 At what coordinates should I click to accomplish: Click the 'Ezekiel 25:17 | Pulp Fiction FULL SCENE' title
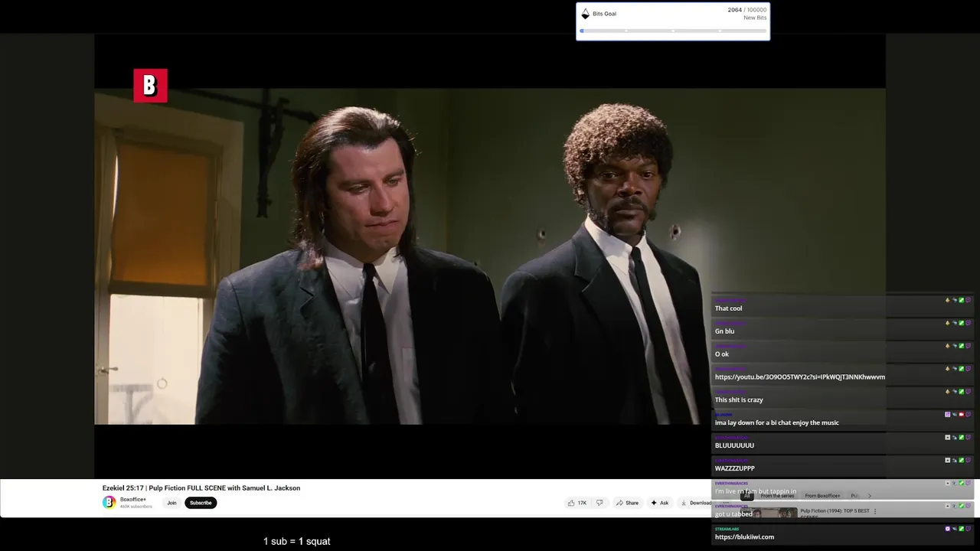click(x=201, y=487)
